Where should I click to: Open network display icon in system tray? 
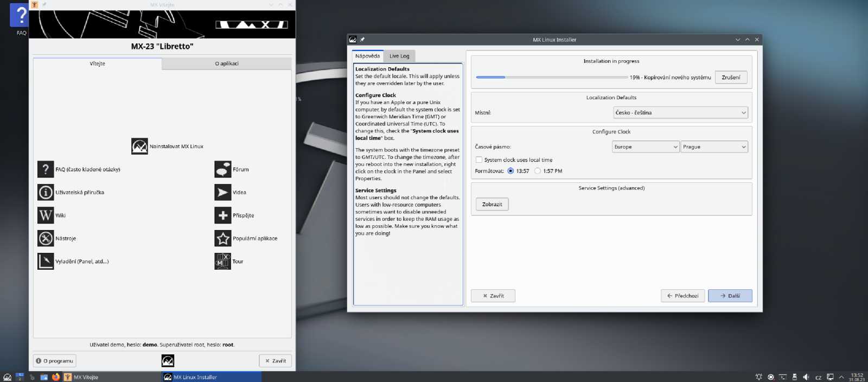click(830, 377)
